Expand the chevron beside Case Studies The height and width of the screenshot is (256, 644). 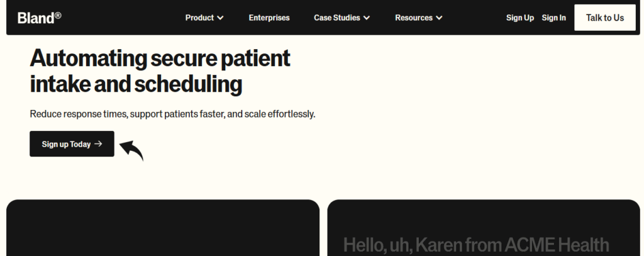[x=367, y=18]
